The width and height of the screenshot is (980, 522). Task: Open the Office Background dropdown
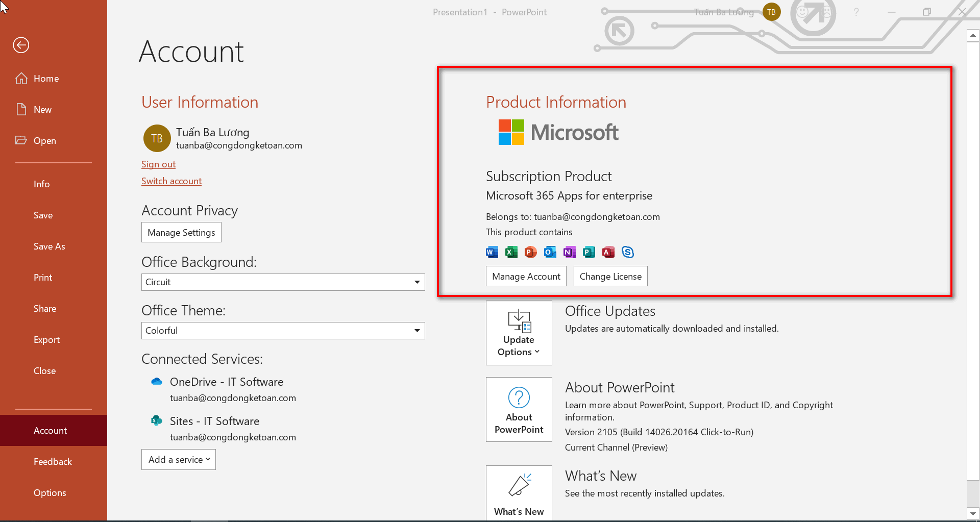click(283, 282)
